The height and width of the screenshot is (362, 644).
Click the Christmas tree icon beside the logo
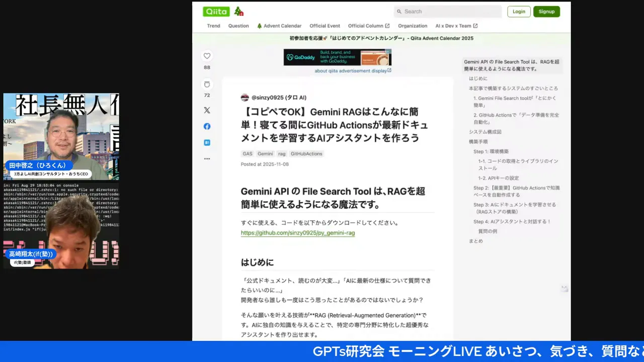click(238, 11)
